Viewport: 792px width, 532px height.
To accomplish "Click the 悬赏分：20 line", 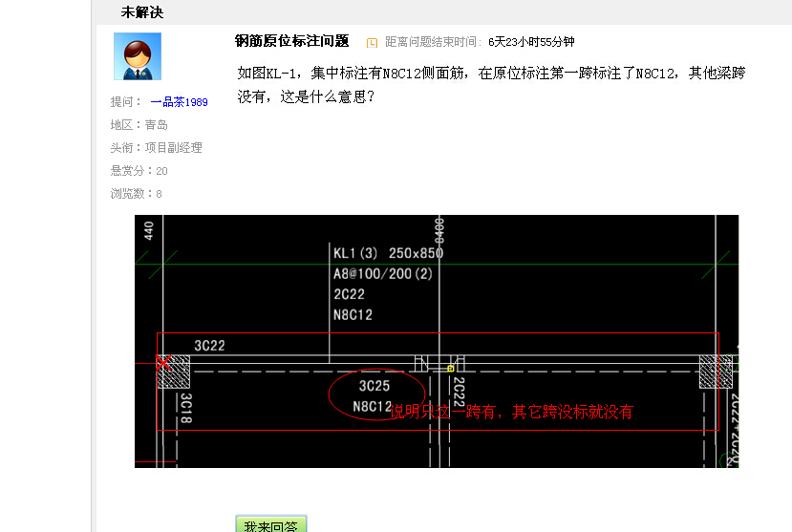I will [139, 171].
